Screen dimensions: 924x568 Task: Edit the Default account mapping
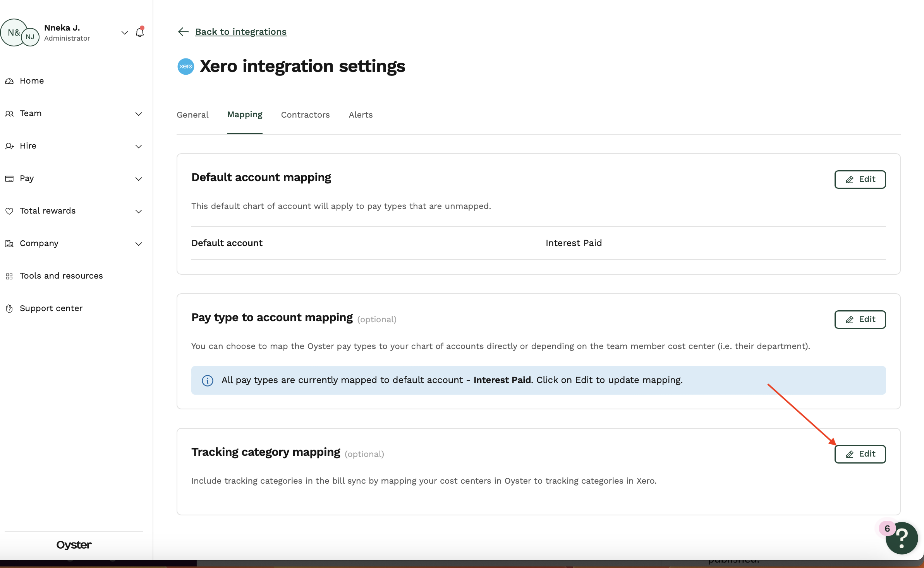[860, 180]
